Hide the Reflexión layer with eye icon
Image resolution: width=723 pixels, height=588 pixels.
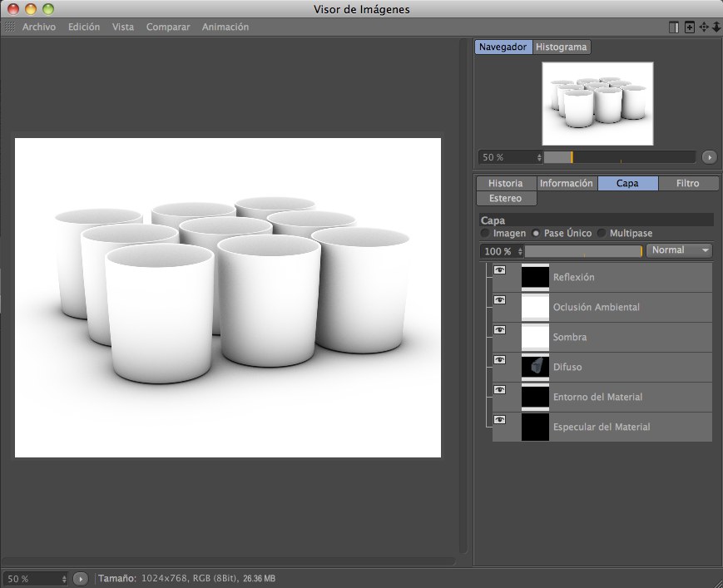point(500,270)
